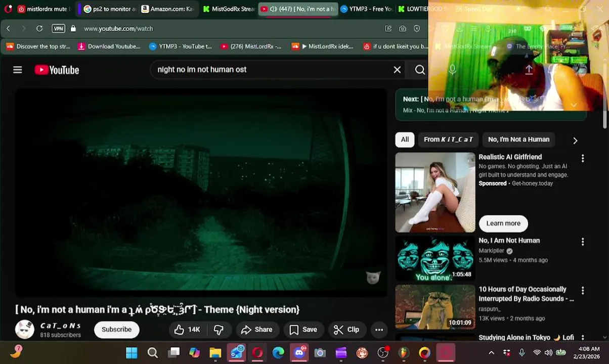Go to the YouTube home logo
The width and height of the screenshot is (609, 364).
57,70
